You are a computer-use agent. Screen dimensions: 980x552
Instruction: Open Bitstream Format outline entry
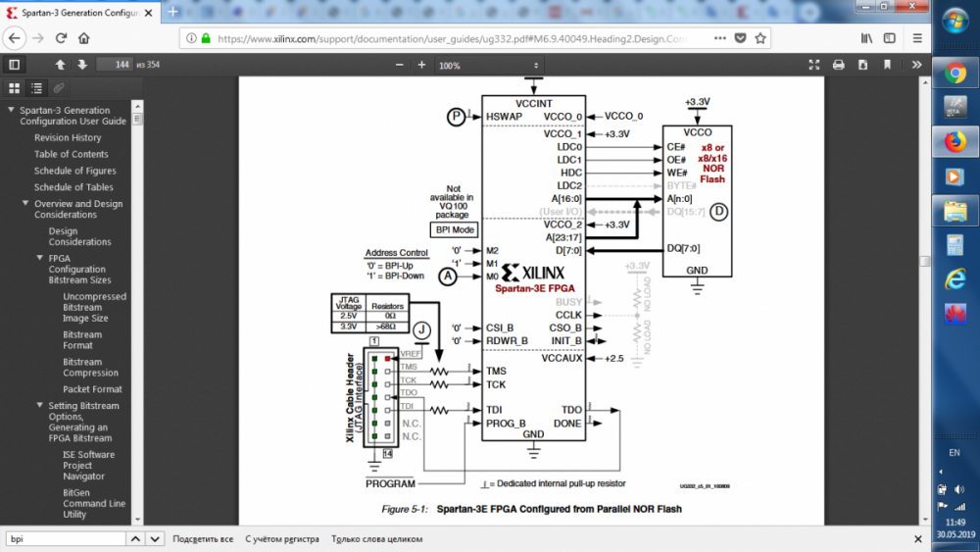[82, 339]
